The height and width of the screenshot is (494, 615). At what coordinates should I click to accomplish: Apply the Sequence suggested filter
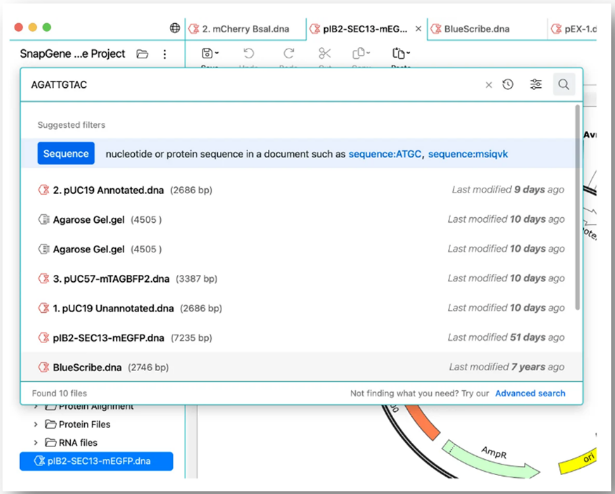[66, 153]
